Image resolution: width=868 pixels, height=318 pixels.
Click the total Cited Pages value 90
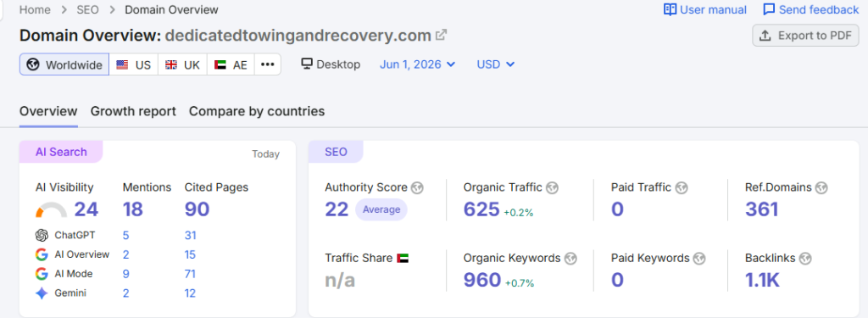coord(197,209)
